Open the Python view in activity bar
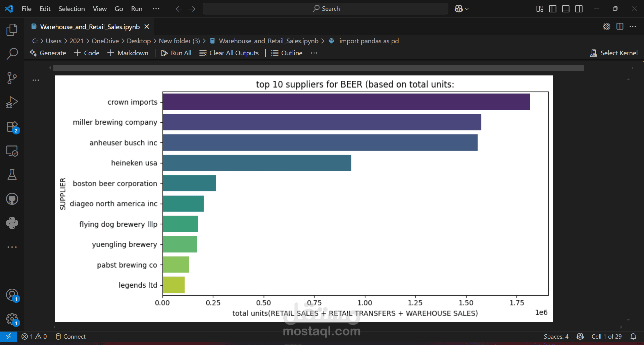The width and height of the screenshot is (644, 345). (12, 223)
